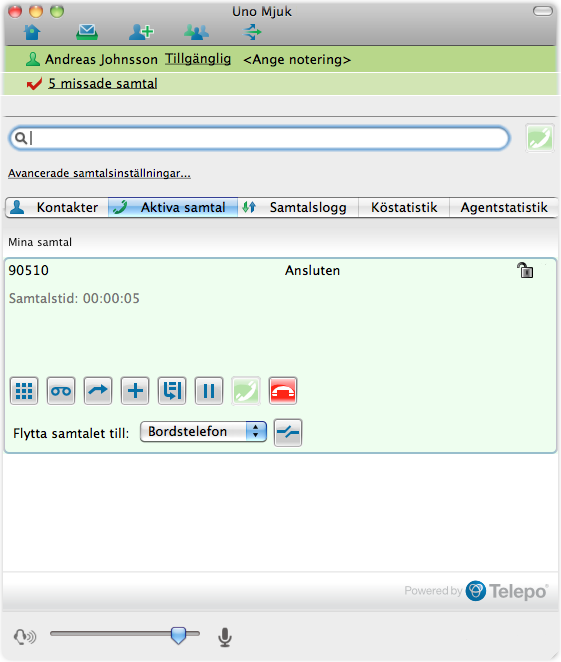
Task: Toggle the call lock padlock icon
Action: point(526,270)
